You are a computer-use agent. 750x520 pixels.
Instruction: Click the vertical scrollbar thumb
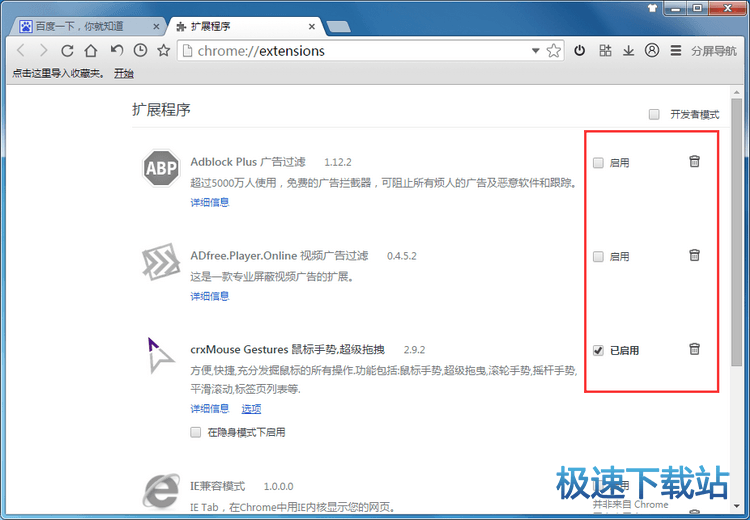pyautogui.click(x=737, y=232)
